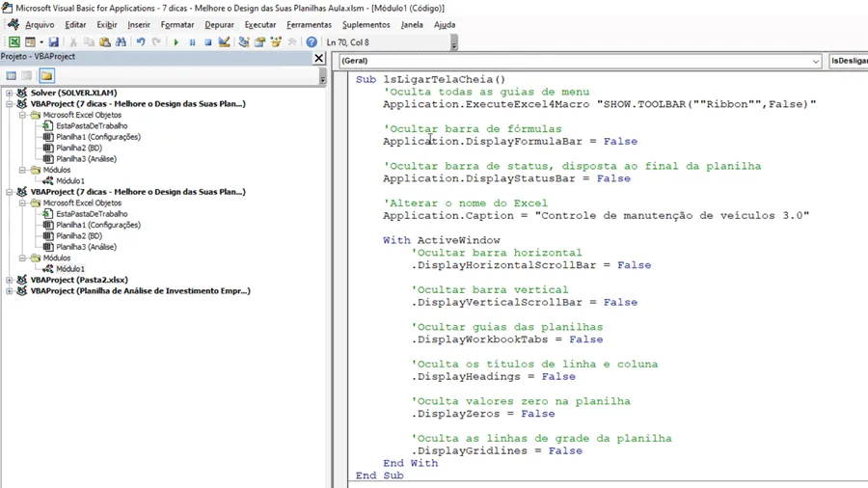868x488 pixels.
Task: Open the Object Browser icon
Action: (276, 42)
